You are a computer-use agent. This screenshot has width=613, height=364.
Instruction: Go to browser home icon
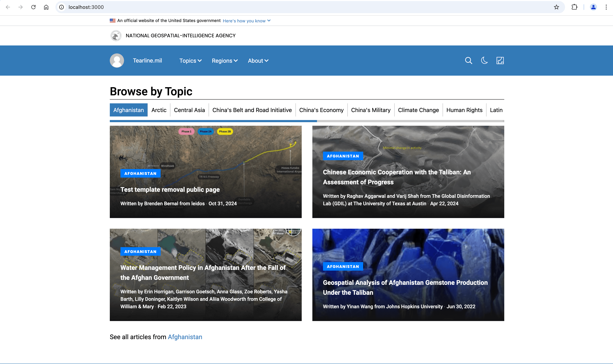46,7
